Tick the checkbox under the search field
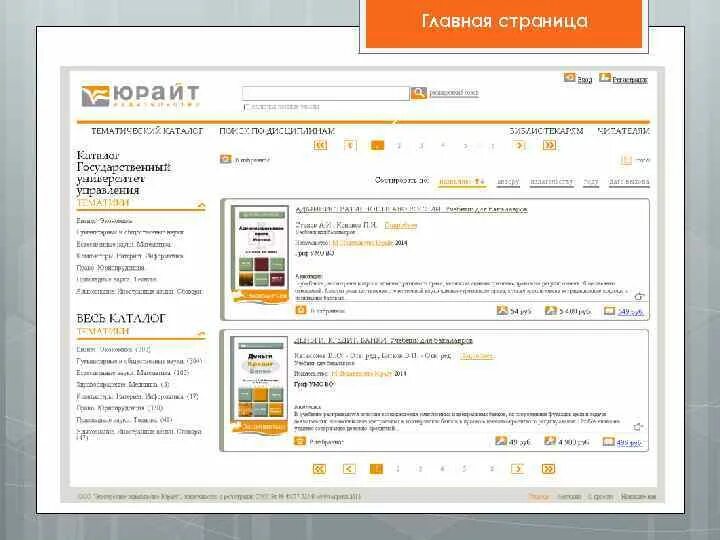 pyautogui.click(x=246, y=107)
